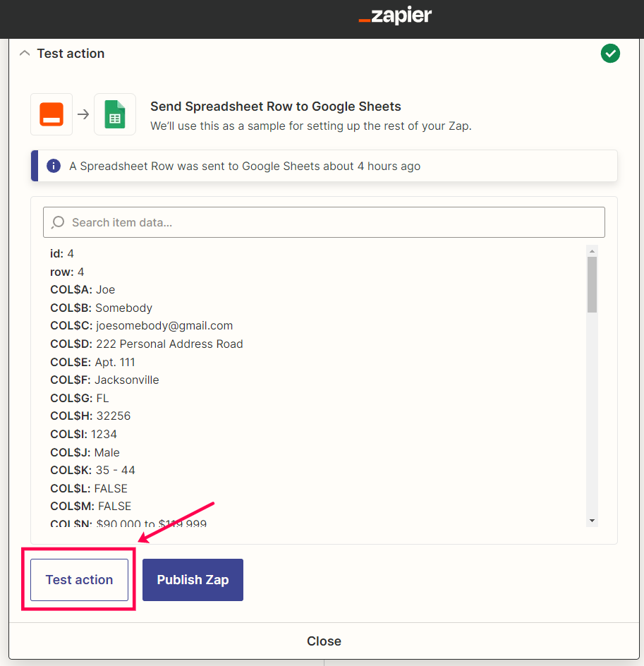Collapse the Test action section chevron
The height and width of the screenshot is (666, 644).
click(25, 54)
